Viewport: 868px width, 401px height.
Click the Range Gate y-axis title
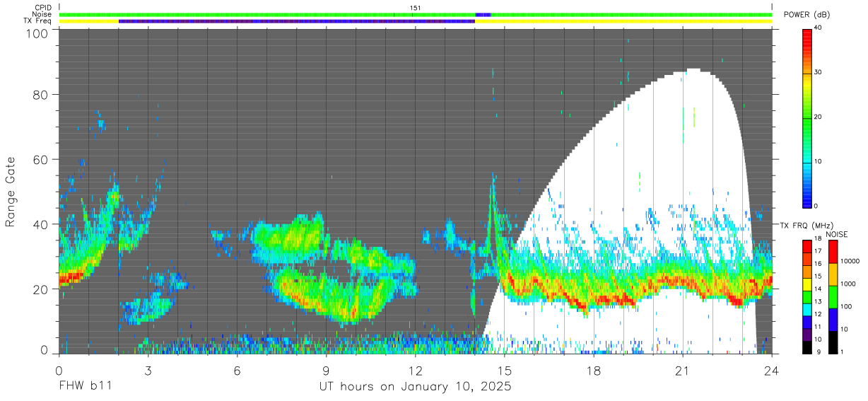pyautogui.click(x=11, y=193)
